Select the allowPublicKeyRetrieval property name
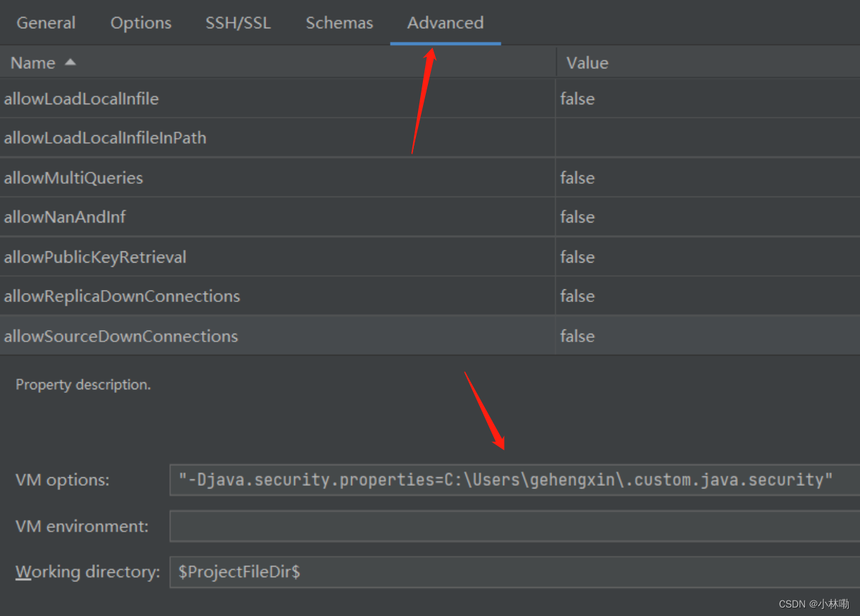The height and width of the screenshot is (616, 860). pos(95,257)
